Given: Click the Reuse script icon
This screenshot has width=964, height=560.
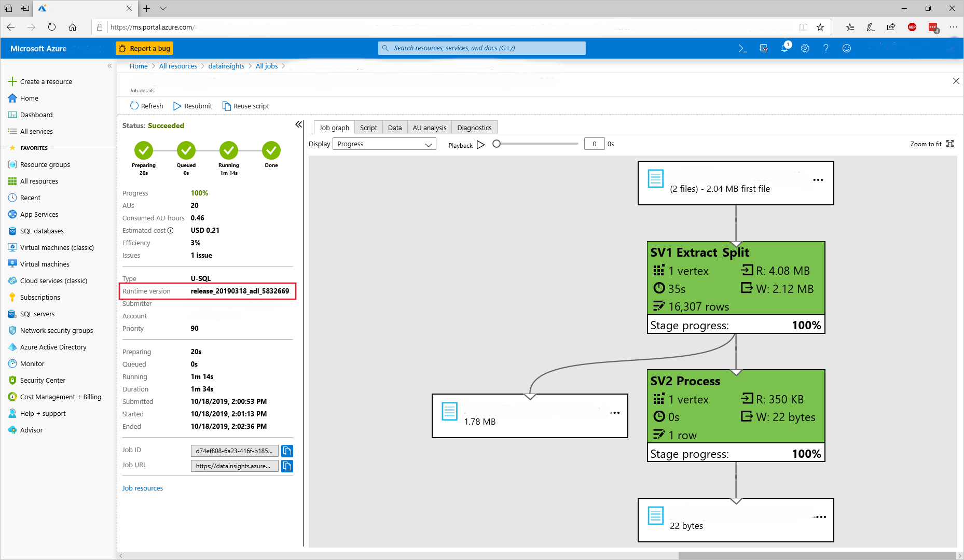Looking at the screenshot, I should tap(227, 106).
